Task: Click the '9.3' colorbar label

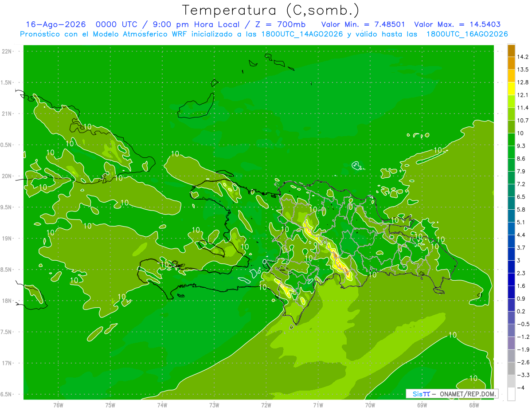Action: pyautogui.click(x=521, y=146)
